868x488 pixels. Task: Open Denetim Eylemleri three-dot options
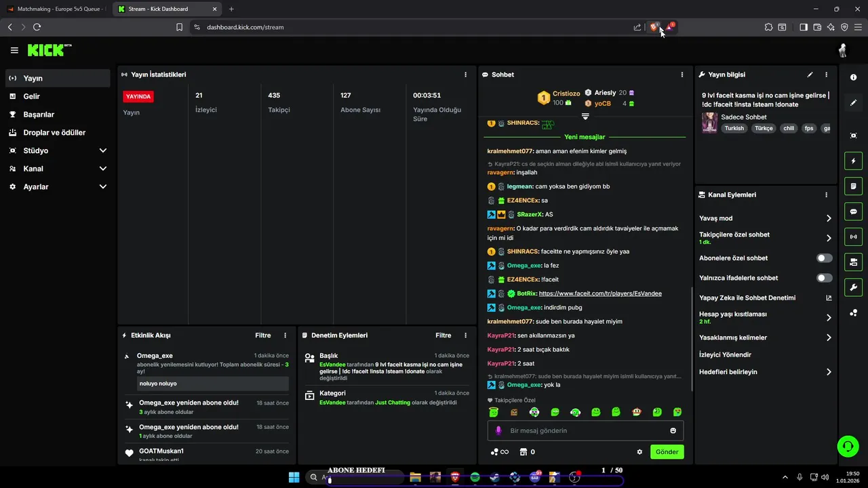(x=465, y=335)
